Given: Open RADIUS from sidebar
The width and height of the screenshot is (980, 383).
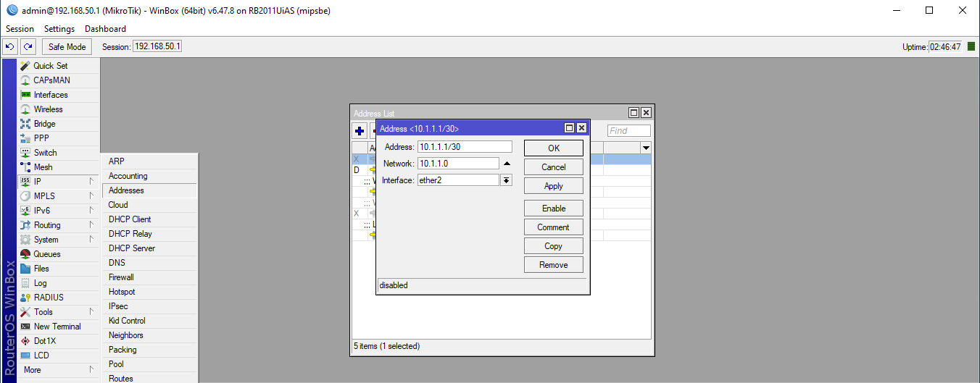Looking at the screenshot, I should pyautogui.click(x=58, y=298).
